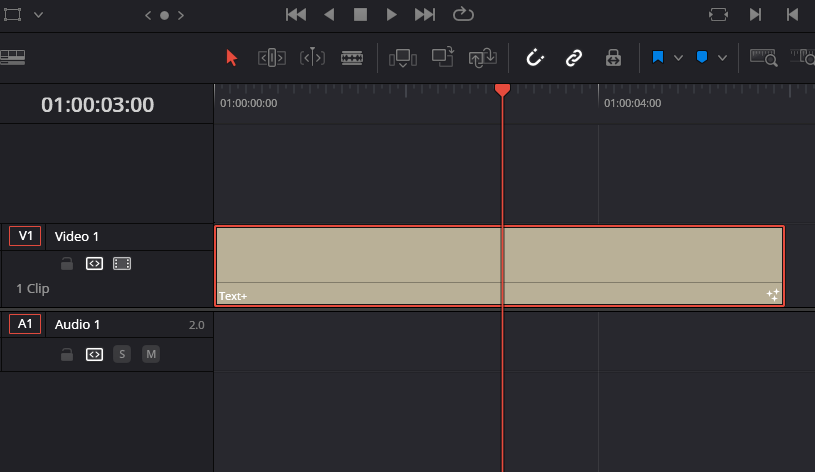Stop playback

click(x=360, y=15)
